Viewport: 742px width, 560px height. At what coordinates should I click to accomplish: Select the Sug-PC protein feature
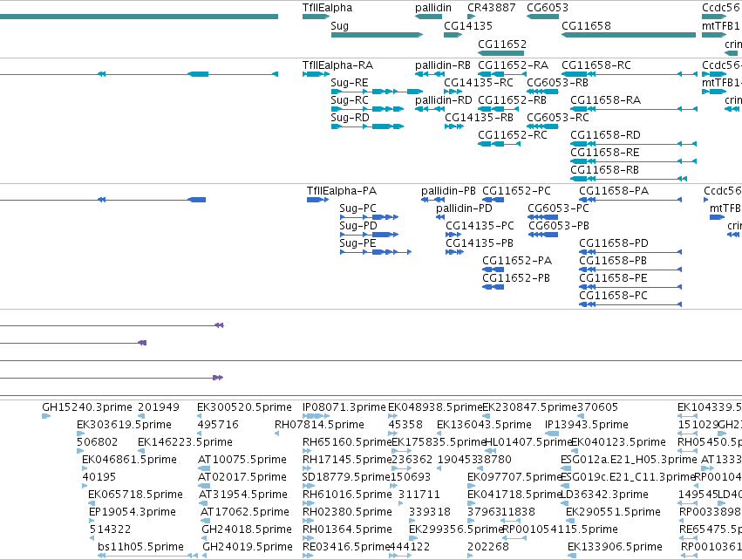(x=369, y=217)
